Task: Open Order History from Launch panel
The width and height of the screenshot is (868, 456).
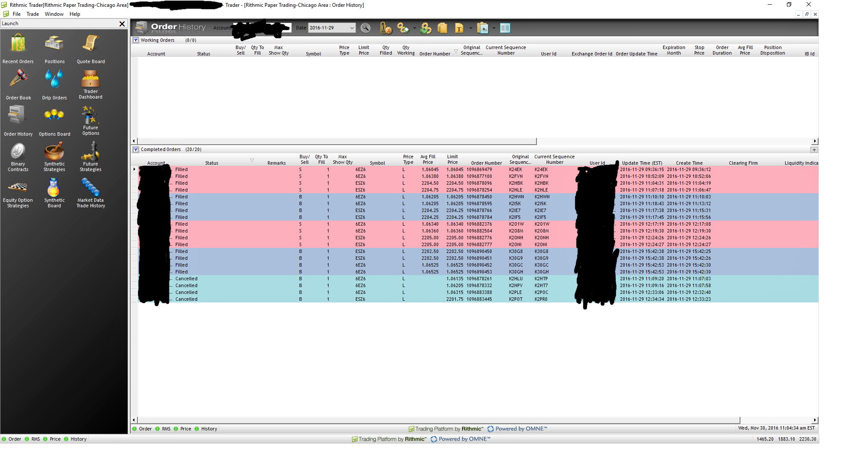Action: 18,122
